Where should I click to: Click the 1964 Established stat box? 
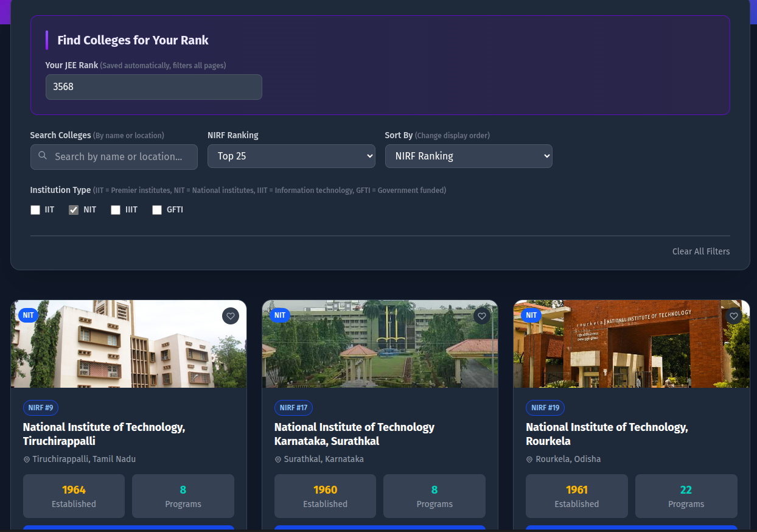74,496
